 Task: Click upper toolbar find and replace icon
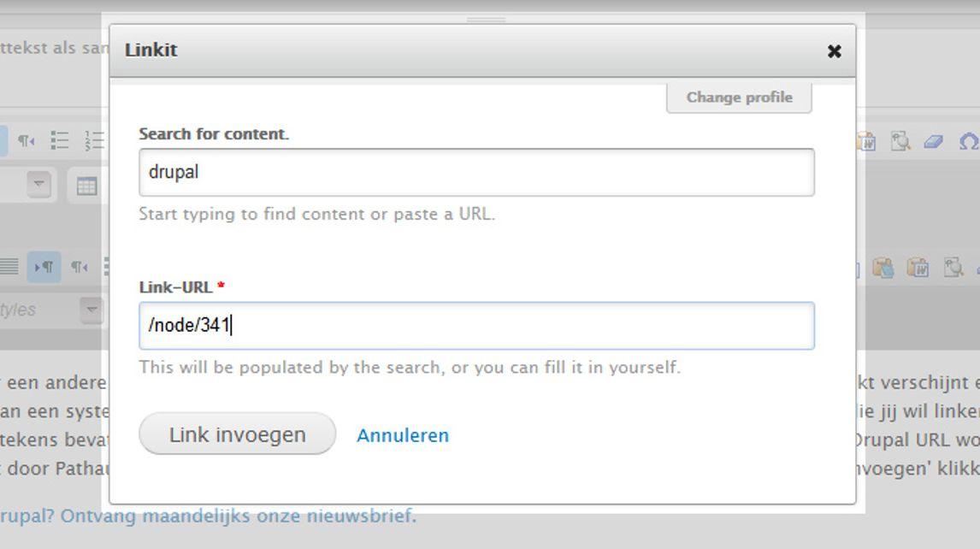point(900,141)
